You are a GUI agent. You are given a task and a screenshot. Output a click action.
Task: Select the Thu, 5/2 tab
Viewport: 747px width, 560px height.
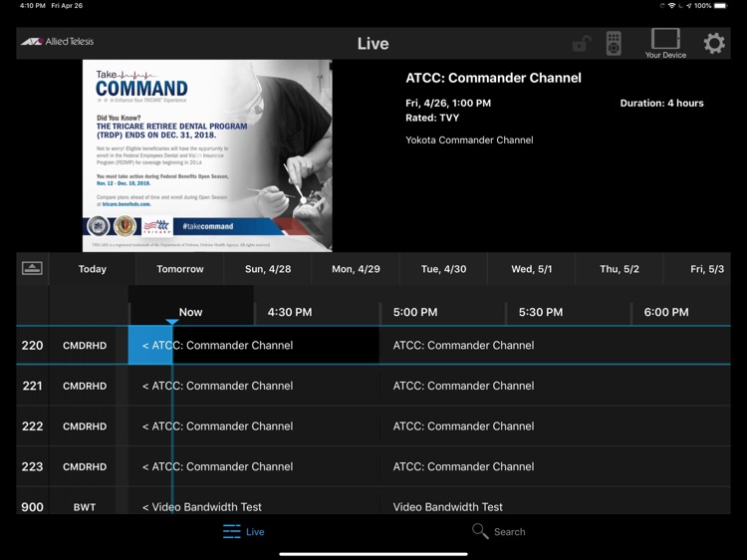tap(620, 269)
